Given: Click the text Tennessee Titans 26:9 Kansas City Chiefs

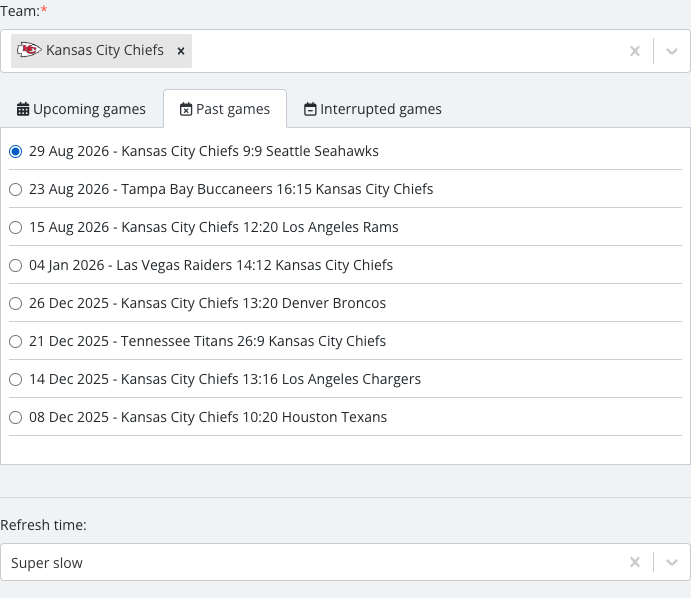Looking at the screenshot, I should click(253, 341).
